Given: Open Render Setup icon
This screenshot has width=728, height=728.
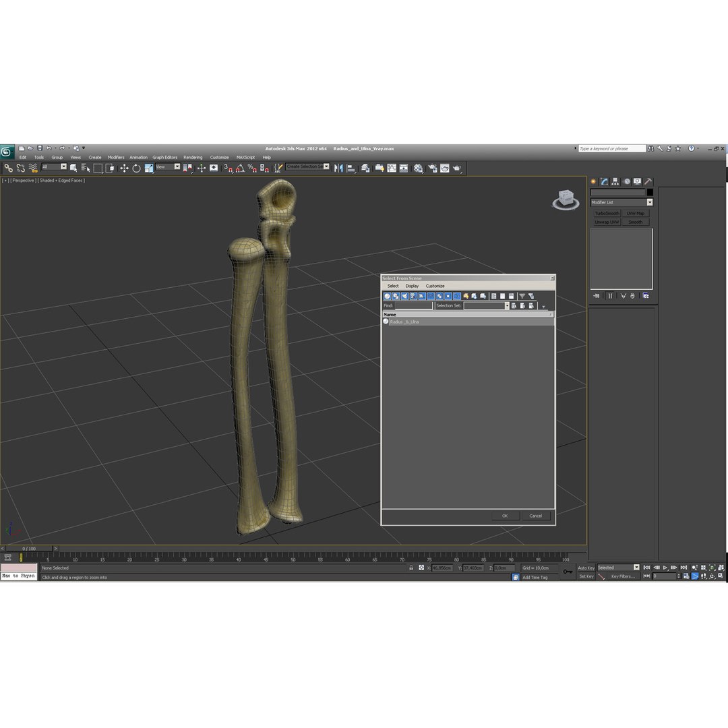Looking at the screenshot, I should pyautogui.click(x=432, y=168).
